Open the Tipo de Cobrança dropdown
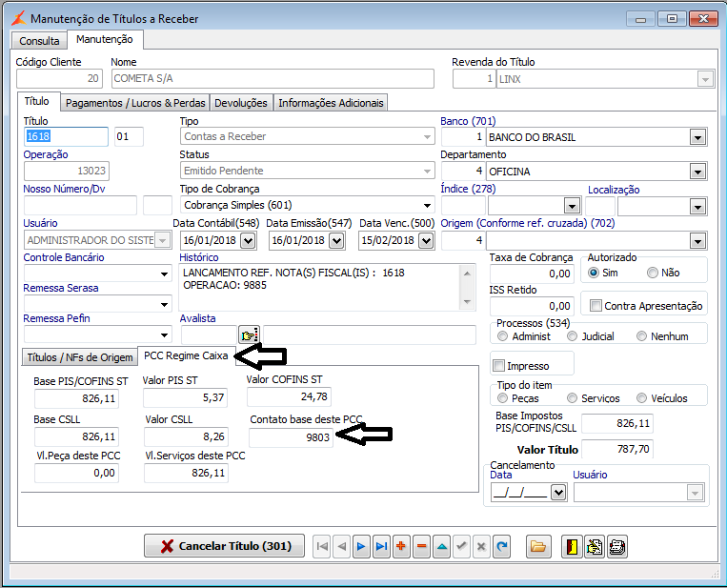727x588 pixels. pos(425,205)
